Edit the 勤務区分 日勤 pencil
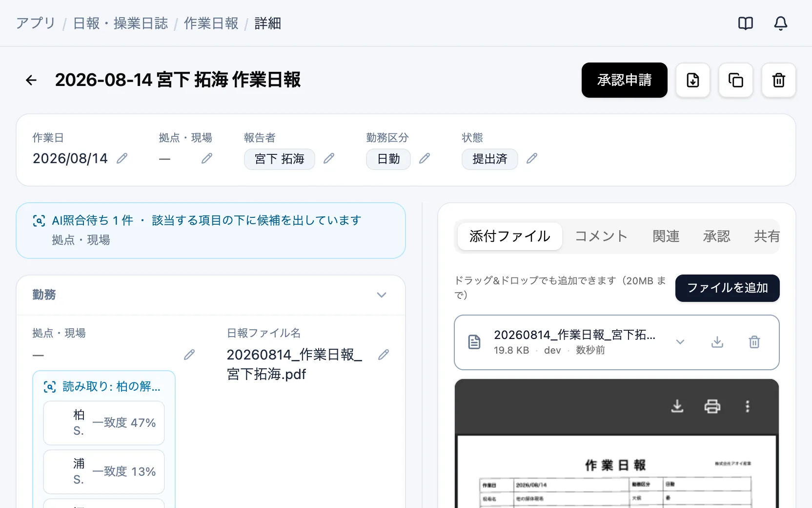 (425, 158)
